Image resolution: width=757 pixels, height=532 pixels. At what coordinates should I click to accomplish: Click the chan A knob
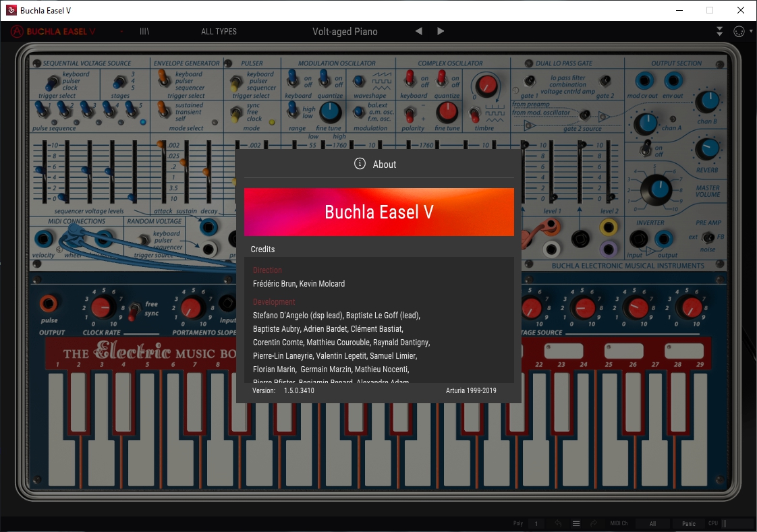[x=646, y=123]
